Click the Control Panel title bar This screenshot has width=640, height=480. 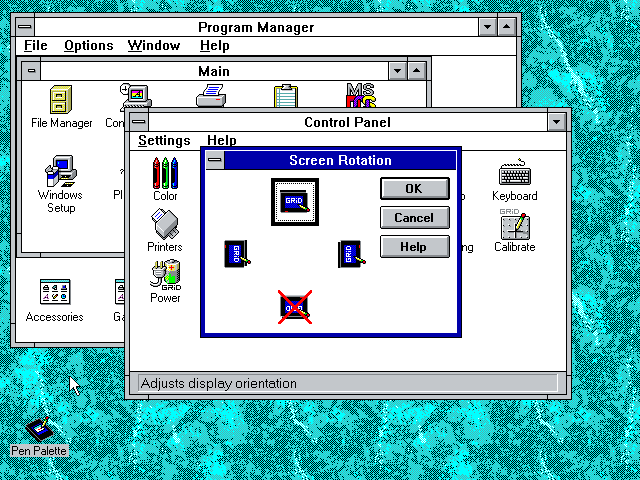coord(348,122)
